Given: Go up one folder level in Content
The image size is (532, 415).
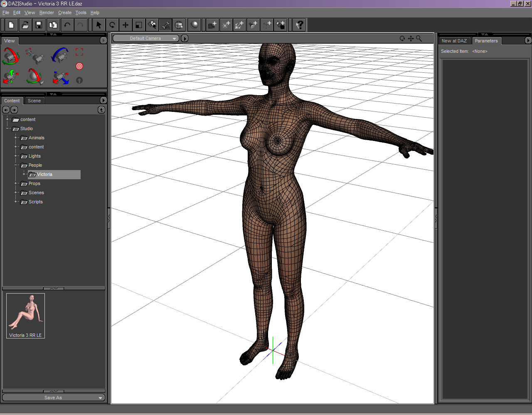Looking at the screenshot, I should pyautogui.click(x=101, y=110).
